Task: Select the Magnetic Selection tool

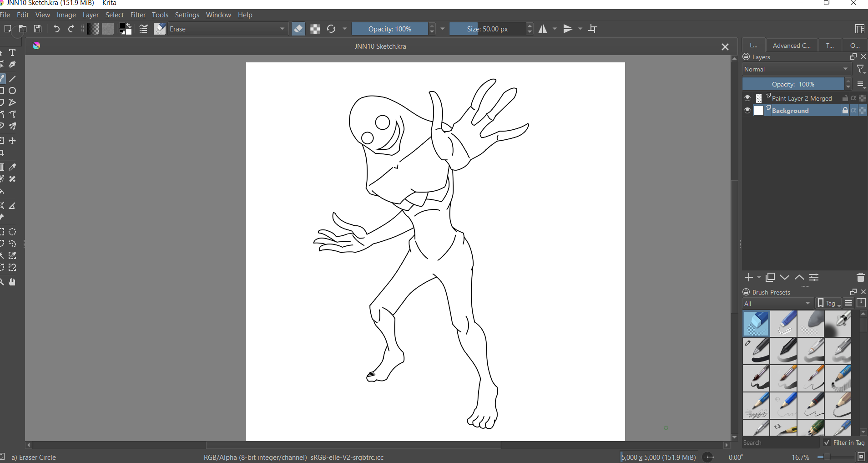Action: (x=13, y=268)
